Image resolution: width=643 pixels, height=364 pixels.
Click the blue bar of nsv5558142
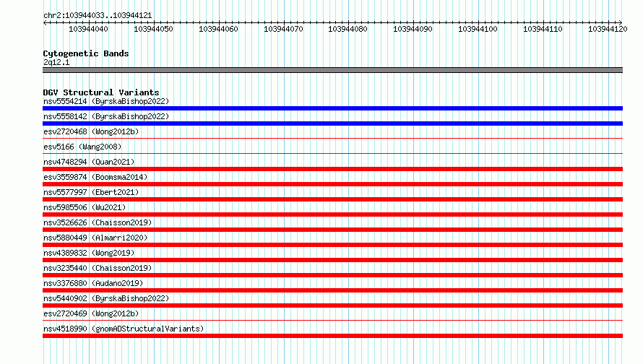pos(332,123)
